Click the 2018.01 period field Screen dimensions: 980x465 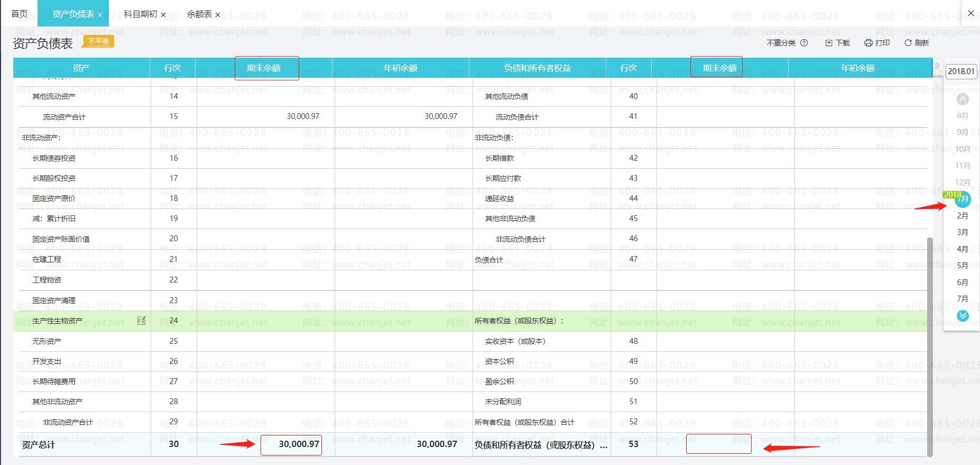961,71
